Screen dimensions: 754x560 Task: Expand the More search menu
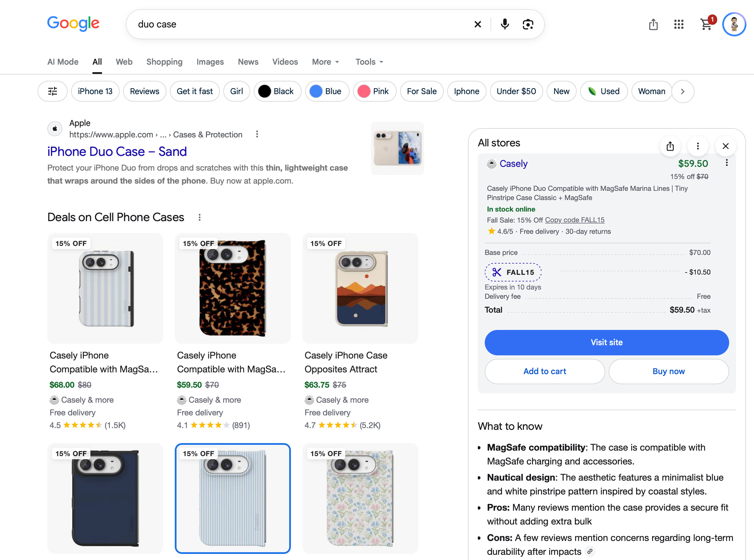[x=326, y=62]
